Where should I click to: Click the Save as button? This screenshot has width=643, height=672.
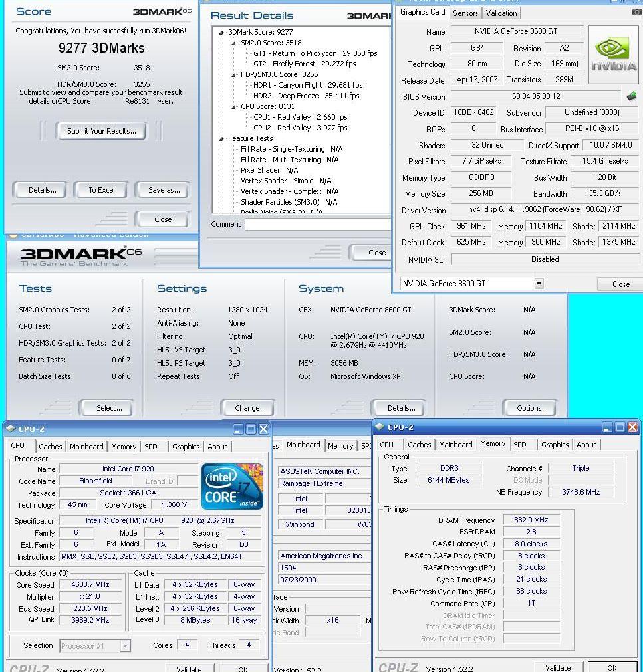click(x=164, y=190)
